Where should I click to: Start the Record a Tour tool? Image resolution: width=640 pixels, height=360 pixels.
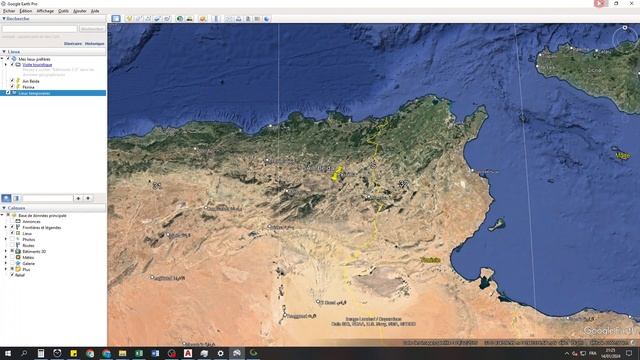(167, 19)
